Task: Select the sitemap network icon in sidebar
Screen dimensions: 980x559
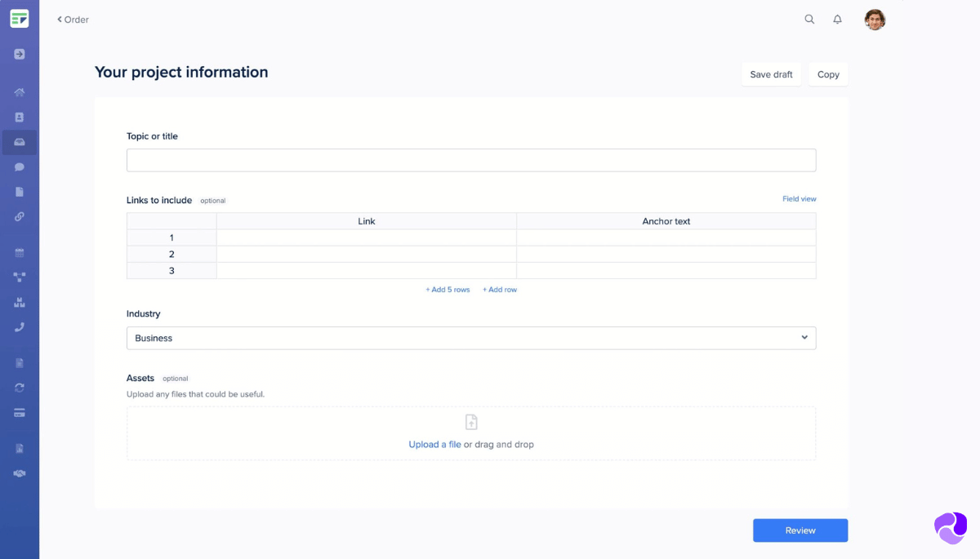Action: [20, 277]
